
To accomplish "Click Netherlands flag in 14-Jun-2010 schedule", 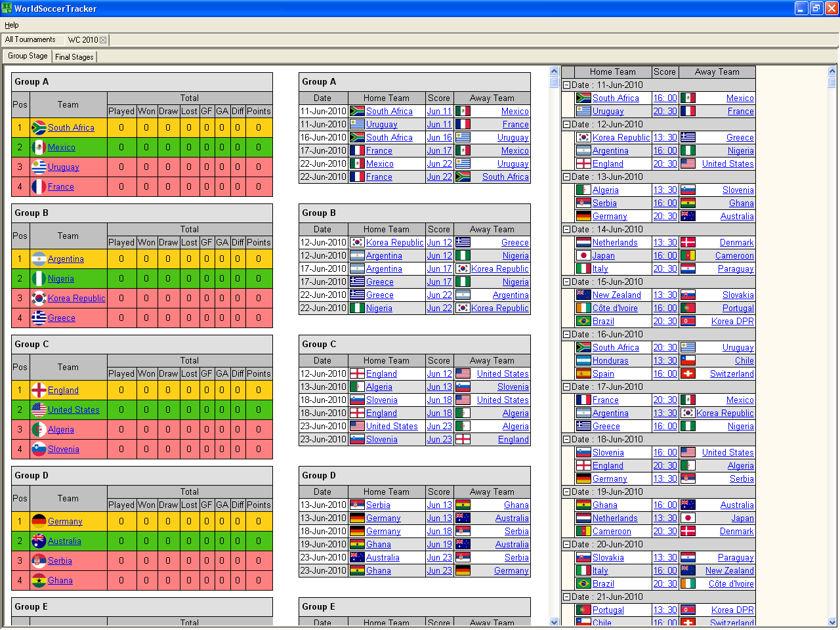I will click(x=583, y=242).
